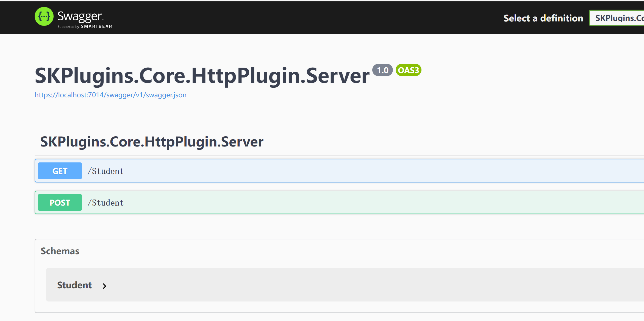Screen dimensions: 644x321
Task: Click the chevron arrow next to Student schema
Action: [x=104, y=286]
